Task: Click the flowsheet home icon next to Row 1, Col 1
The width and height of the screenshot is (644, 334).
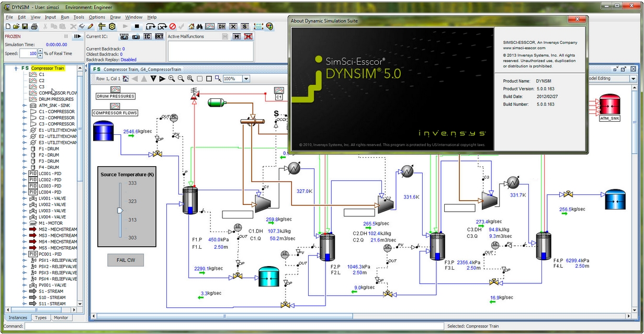Action: 126,78
